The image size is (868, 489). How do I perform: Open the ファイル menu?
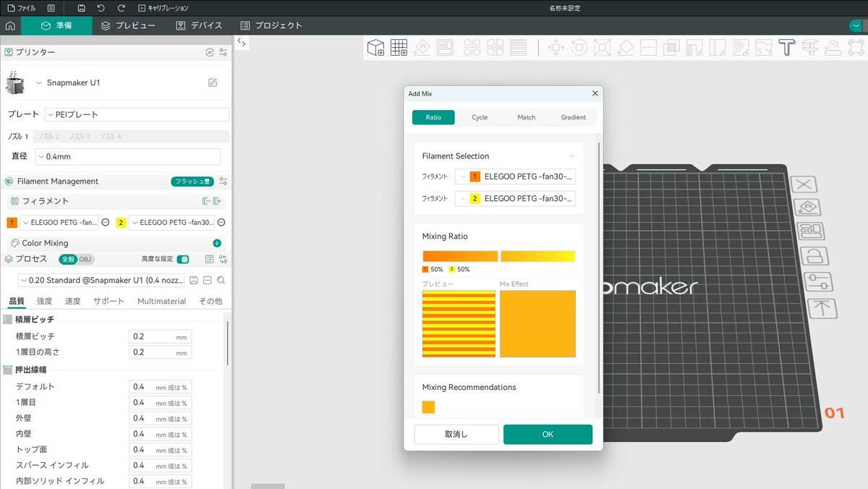coord(21,8)
